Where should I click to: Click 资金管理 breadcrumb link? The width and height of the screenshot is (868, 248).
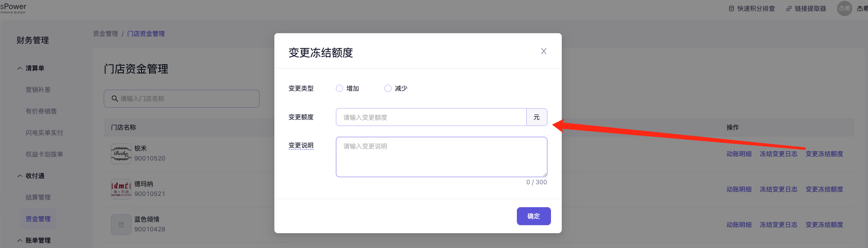pos(106,34)
